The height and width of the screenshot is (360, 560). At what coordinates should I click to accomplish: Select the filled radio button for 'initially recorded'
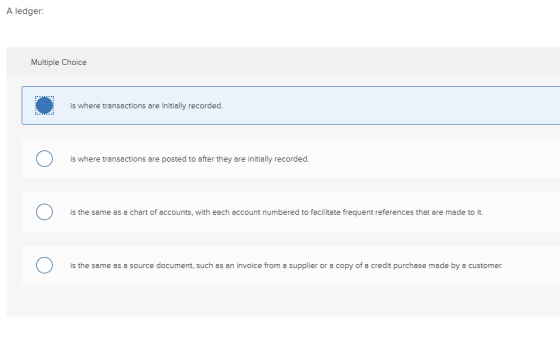[44, 105]
